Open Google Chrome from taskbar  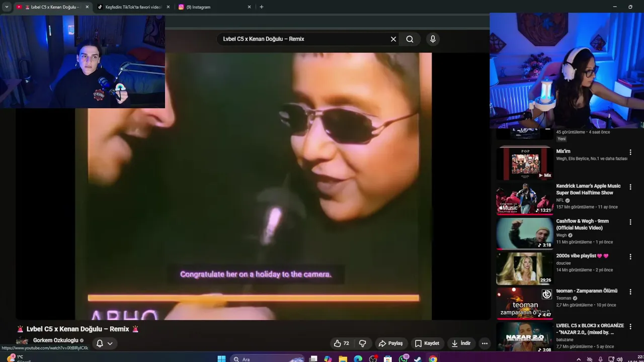(x=433, y=359)
